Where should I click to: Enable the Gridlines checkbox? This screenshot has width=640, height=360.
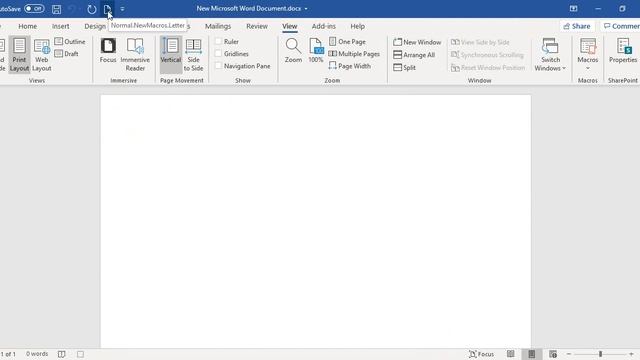coord(218,54)
